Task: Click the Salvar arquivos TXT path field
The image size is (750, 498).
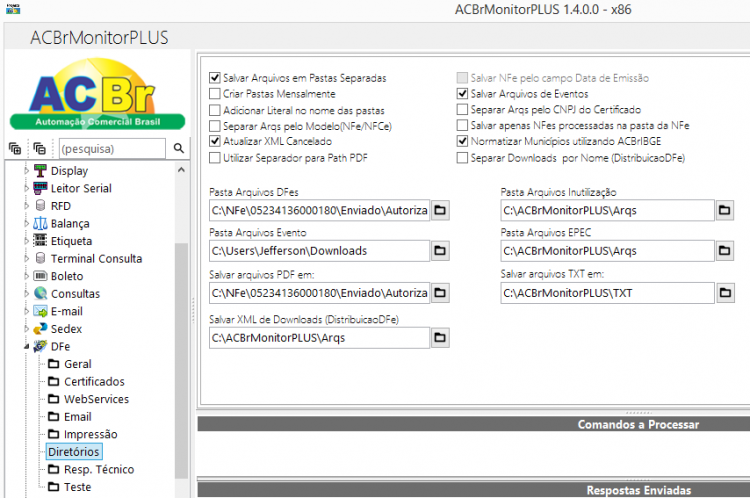Action: 607,293
